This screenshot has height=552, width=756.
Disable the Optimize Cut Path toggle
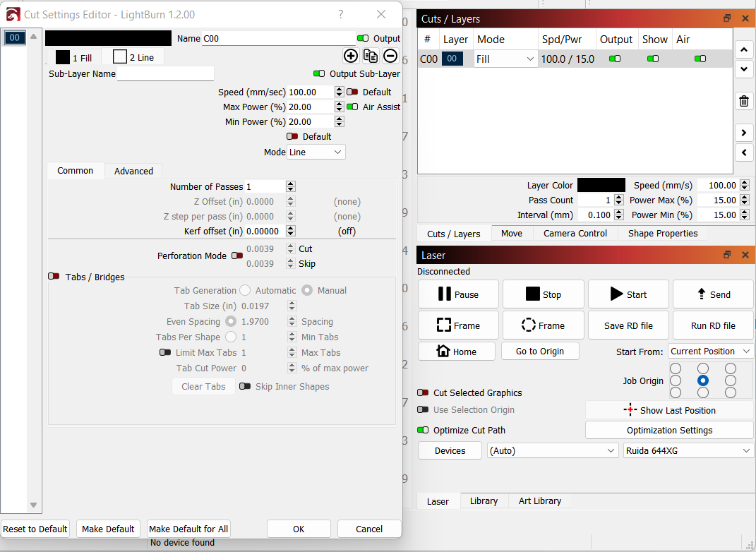point(423,431)
